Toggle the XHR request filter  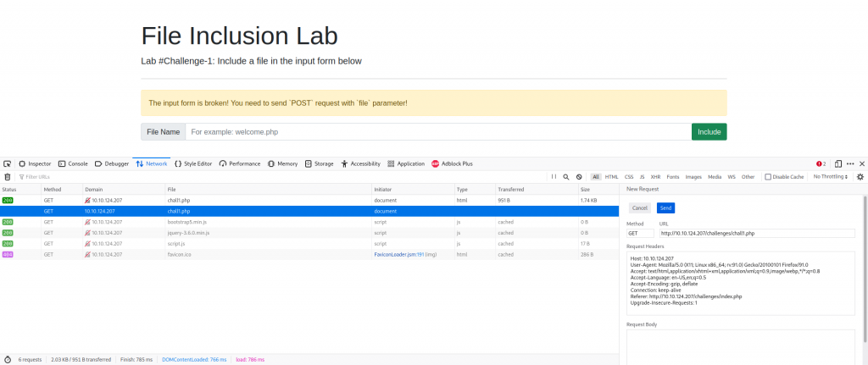click(655, 177)
